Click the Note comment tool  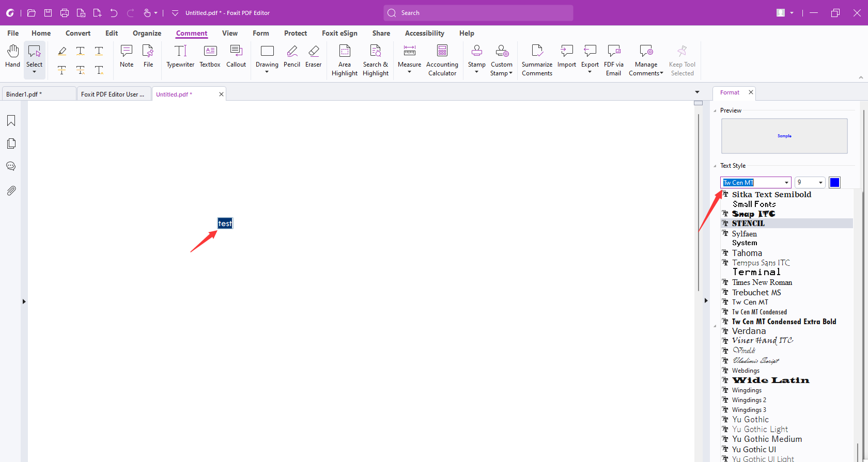tap(127, 56)
